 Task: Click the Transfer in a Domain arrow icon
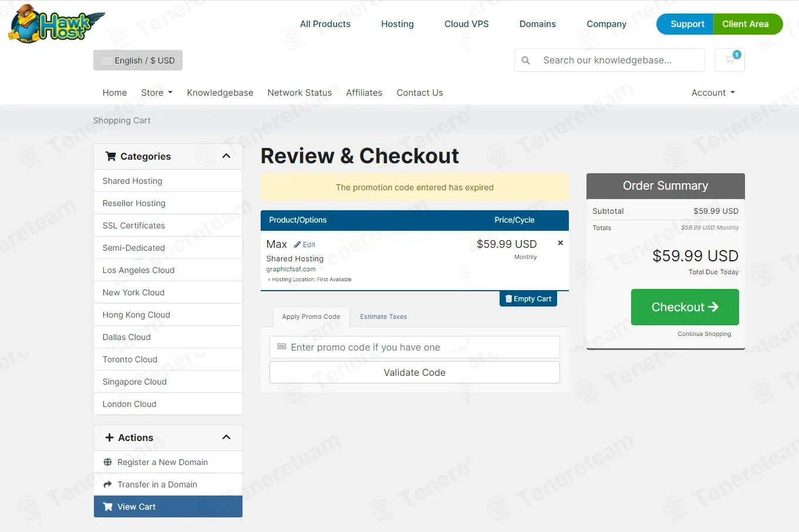pos(107,484)
